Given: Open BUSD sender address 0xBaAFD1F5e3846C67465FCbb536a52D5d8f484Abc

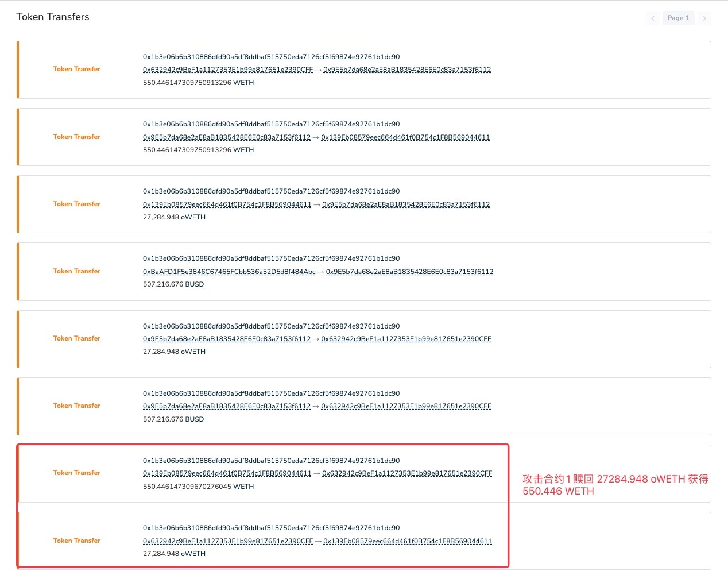Looking at the screenshot, I should tap(229, 272).
